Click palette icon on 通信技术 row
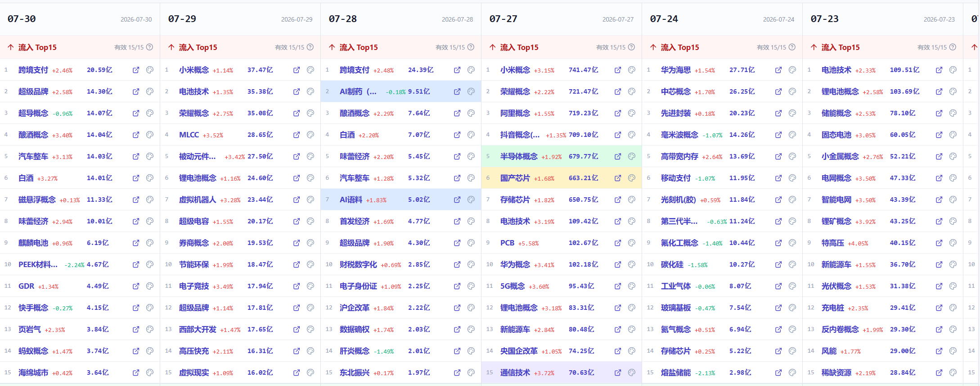980x386 pixels. (632, 372)
